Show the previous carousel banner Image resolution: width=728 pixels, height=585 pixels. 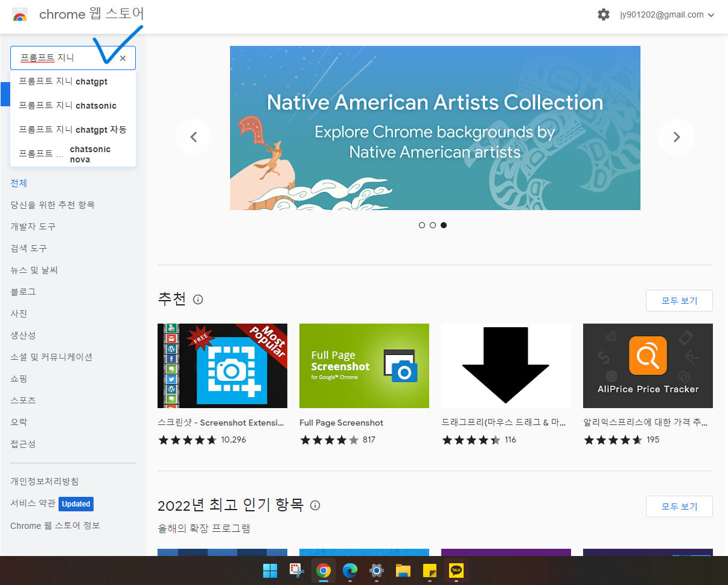(x=194, y=137)
